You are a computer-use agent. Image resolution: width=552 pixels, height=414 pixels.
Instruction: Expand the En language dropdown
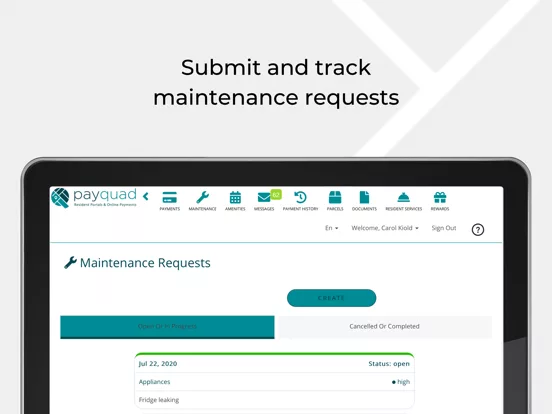(331, 228)
